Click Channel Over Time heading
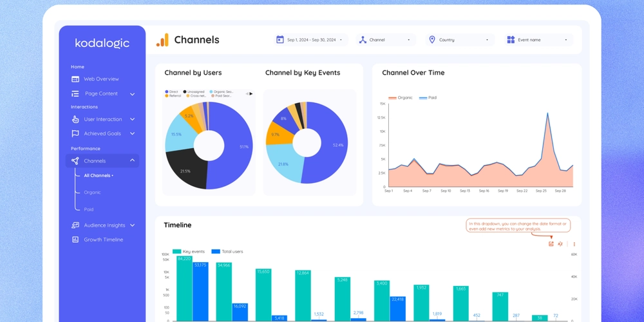 pyautogui.click(x=413, y=73)
